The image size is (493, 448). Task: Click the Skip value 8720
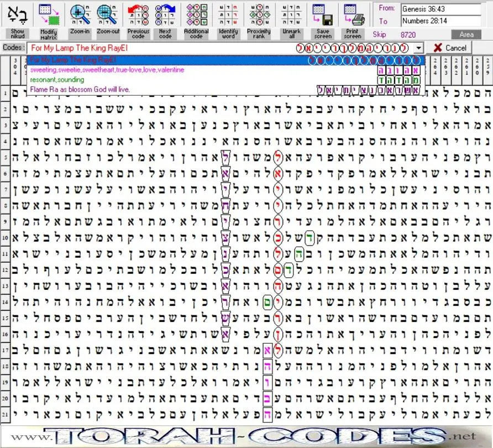pos(408,35)
